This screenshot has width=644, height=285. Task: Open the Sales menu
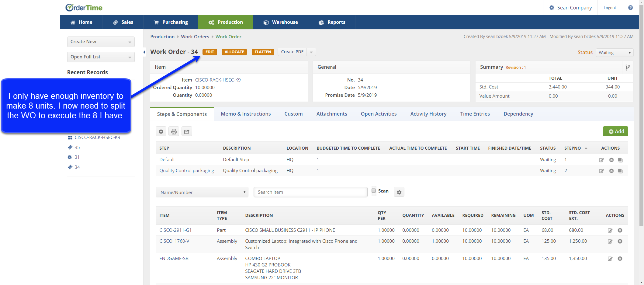[123, 22]
